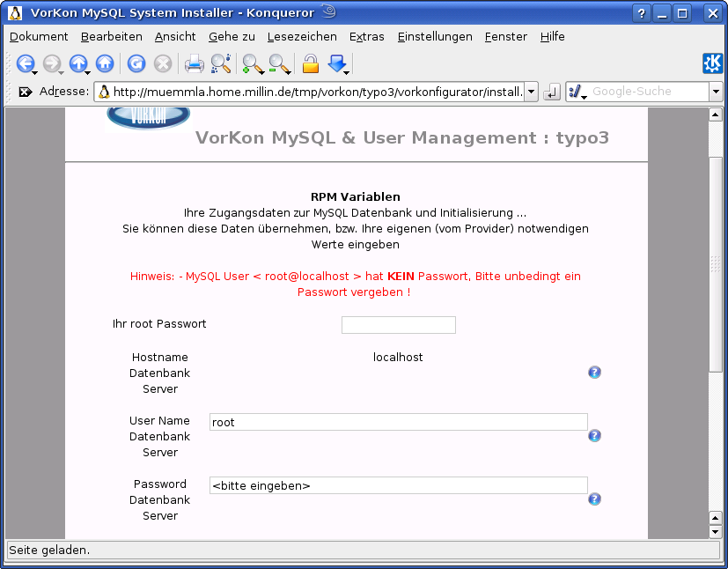Open the Einstellungen menu

pyautogui.click(x=435, y=37)
